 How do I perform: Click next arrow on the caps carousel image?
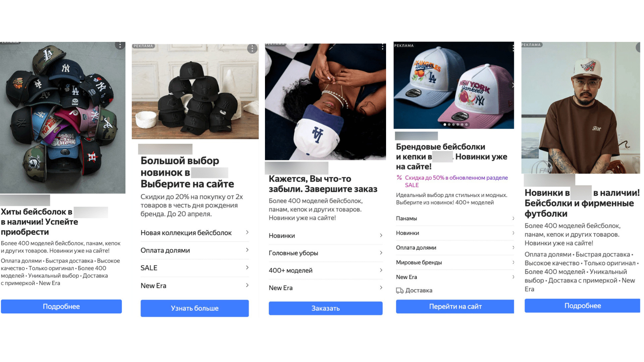(x=513, y=85)
